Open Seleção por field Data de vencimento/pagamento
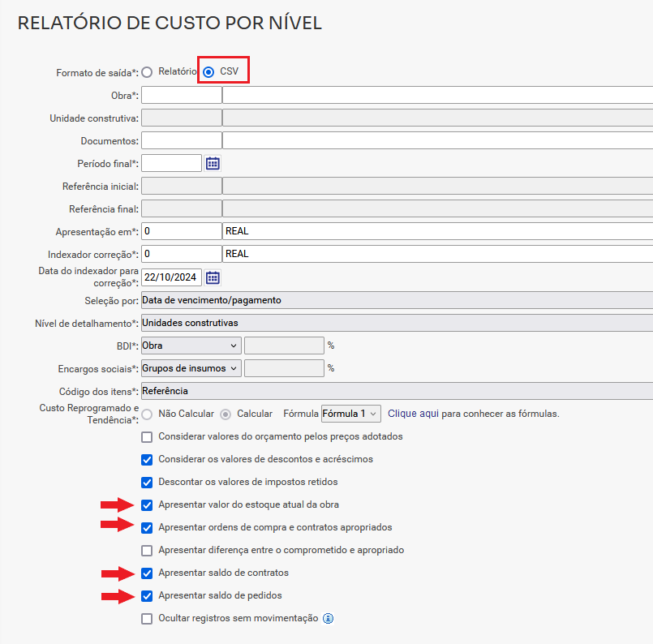Viewport: 653px width, 644px height. point(397,300)
